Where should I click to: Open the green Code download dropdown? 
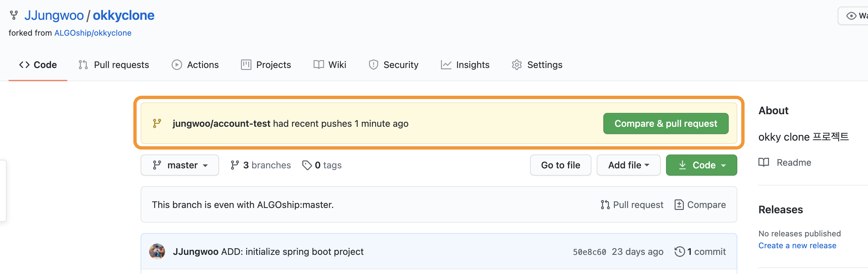pos(701,165)
